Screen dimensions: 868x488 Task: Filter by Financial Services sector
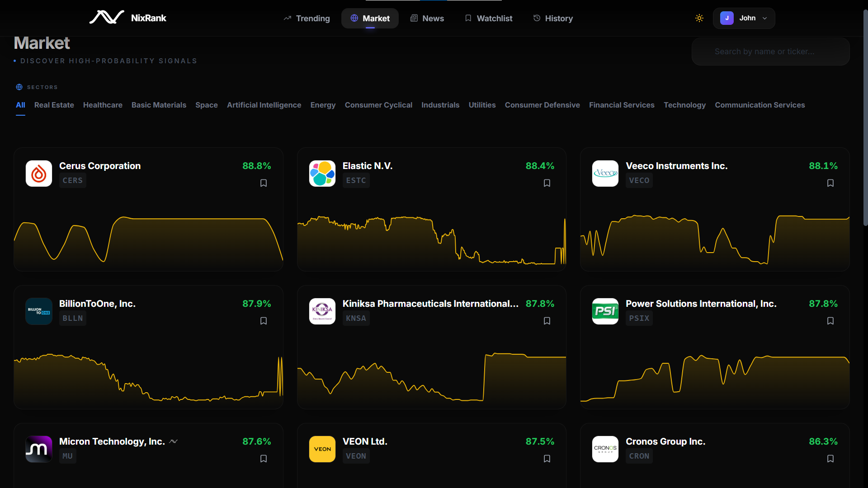click(622, 105)
